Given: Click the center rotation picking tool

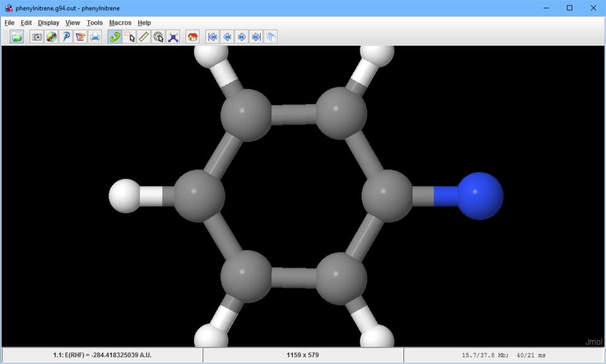Looking at the screenshot, I should 158,37.
